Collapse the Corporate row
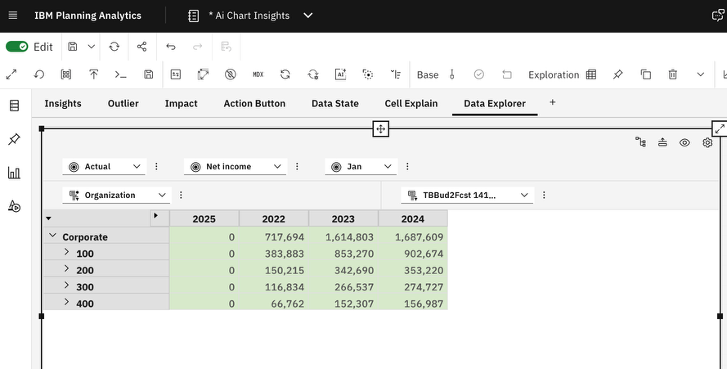The image size is (728, 370). pos(52,236)
